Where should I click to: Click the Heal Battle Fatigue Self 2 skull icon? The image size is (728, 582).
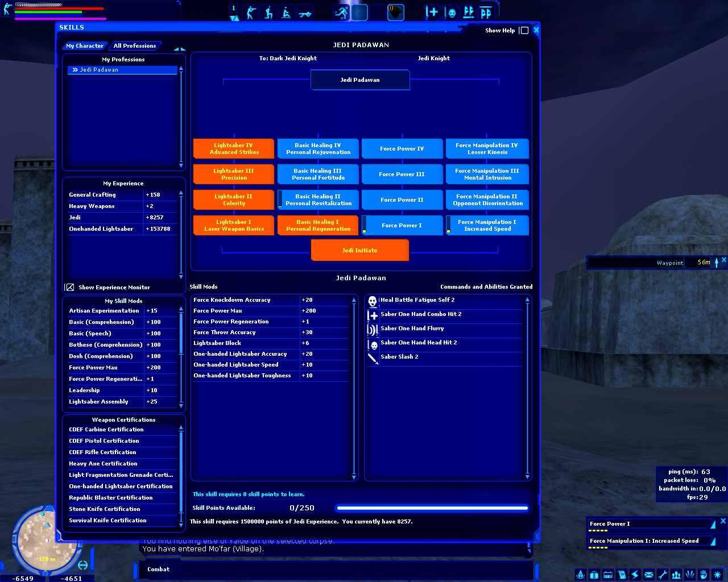tap(373, 301)
